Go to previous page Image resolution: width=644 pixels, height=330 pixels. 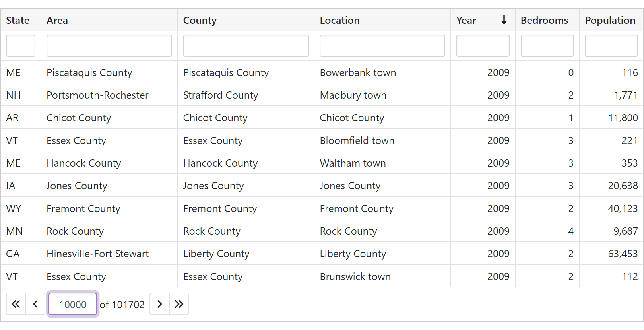coord(35,304)
